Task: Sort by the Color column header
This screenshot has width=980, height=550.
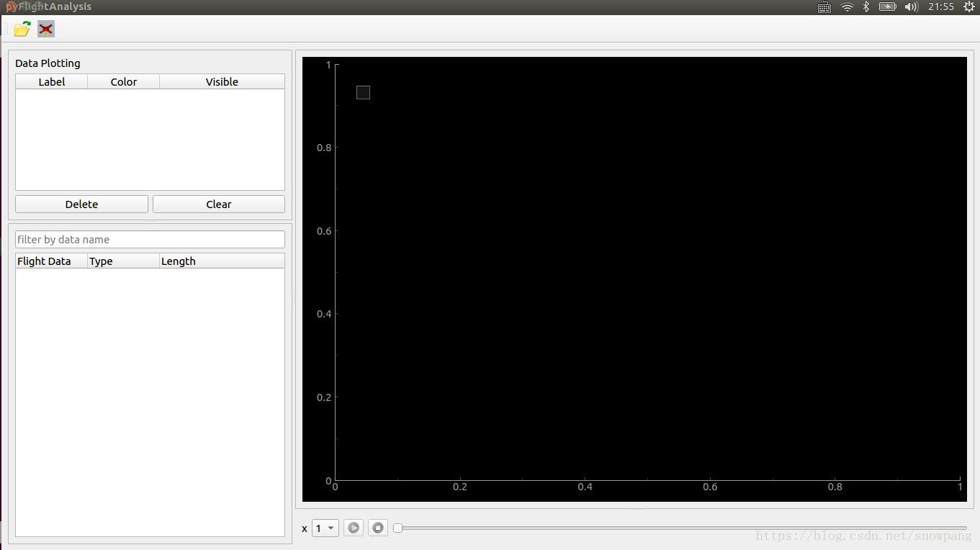Action: 123,81
